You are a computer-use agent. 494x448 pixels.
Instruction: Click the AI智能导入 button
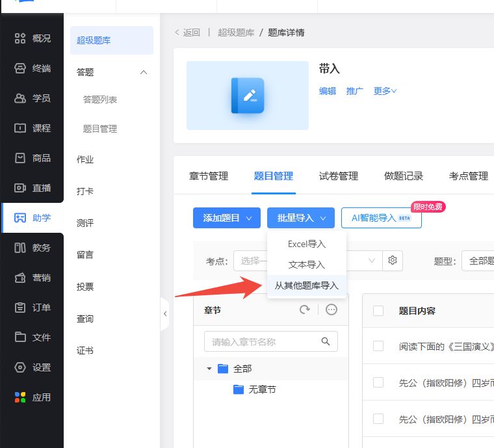[381, 218]
